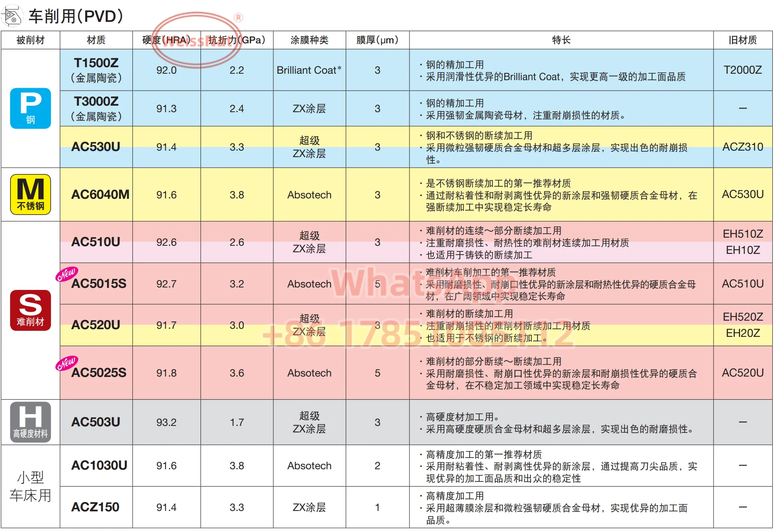Click the 高精度加工用 text in ACZ150 row
The width and height of the screenshot is (778, 532).
tap(455, 496)
